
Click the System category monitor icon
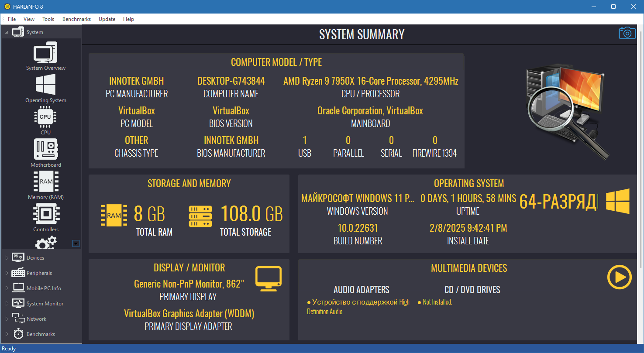pyautogui.click(x=18, y=32)
